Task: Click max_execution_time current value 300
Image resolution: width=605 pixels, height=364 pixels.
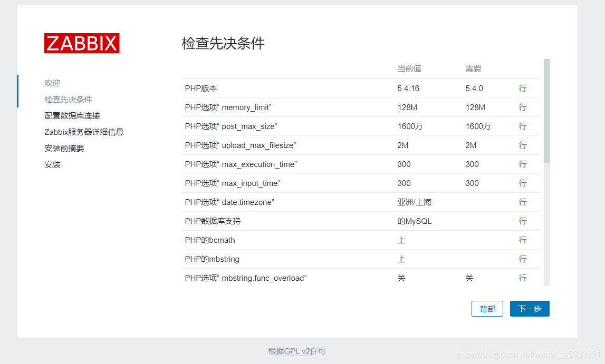Action: point(404,164)
